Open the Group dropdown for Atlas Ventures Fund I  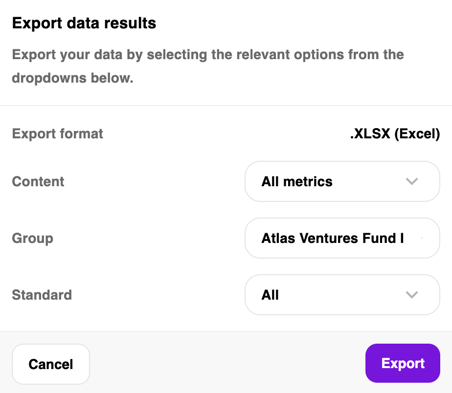click(x=342, y=238)
